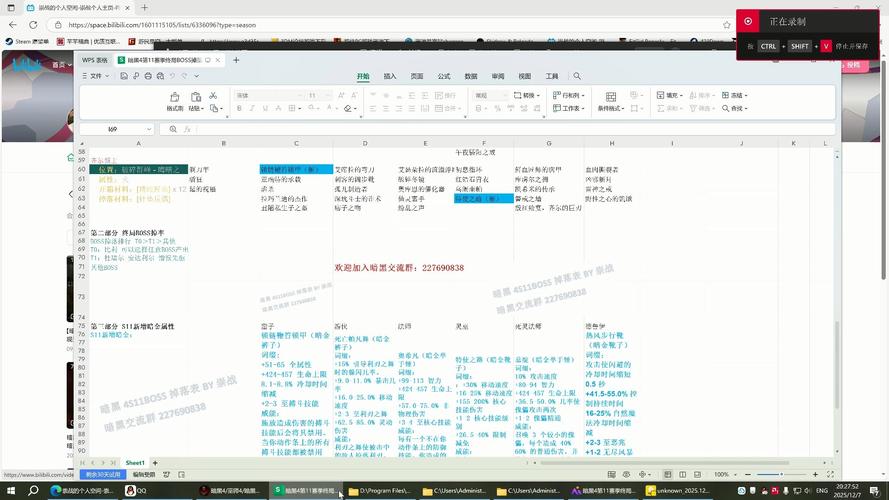The width and height of the screenshot is (889, 500).
Task: Undo last action with undo arrow
Action: coord(172,76)
